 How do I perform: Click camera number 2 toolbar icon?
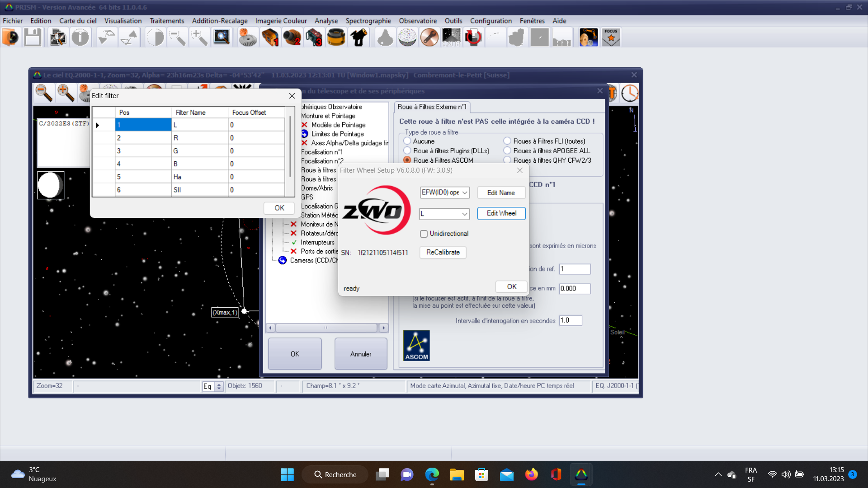click(x=292, y=38)
